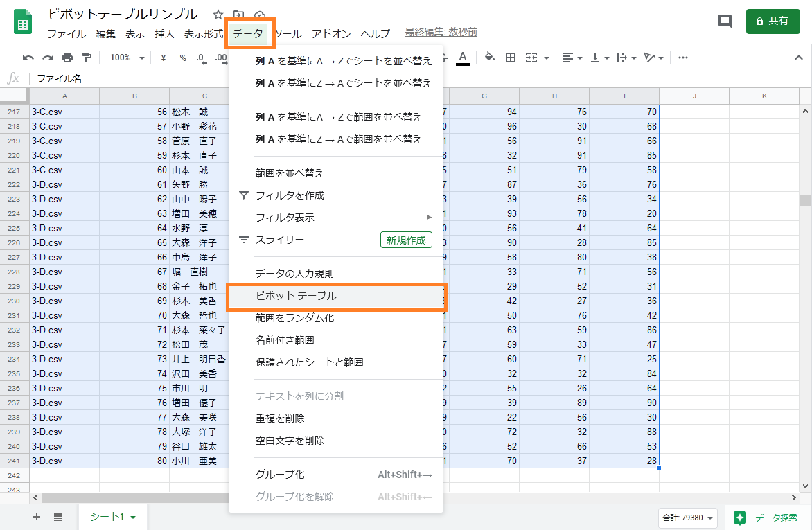Show the all sheets list icon
812x530 pixels.
tap(58, 517)
